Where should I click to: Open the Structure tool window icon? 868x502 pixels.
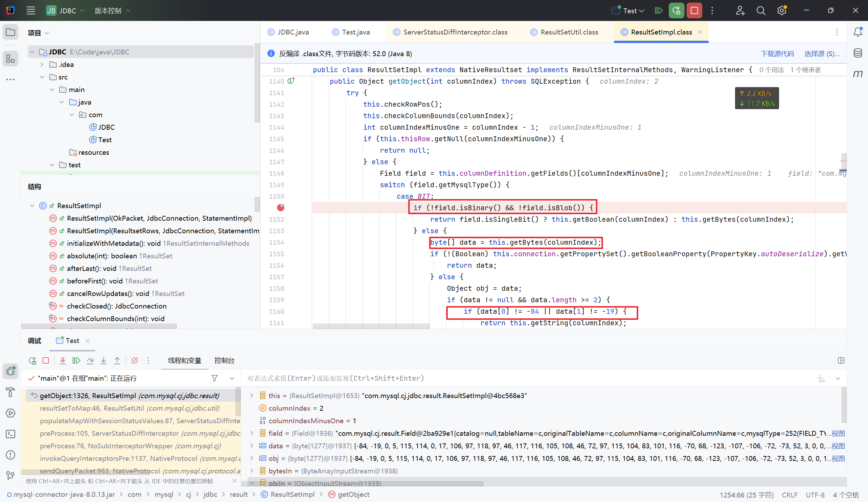coord(10,59)
